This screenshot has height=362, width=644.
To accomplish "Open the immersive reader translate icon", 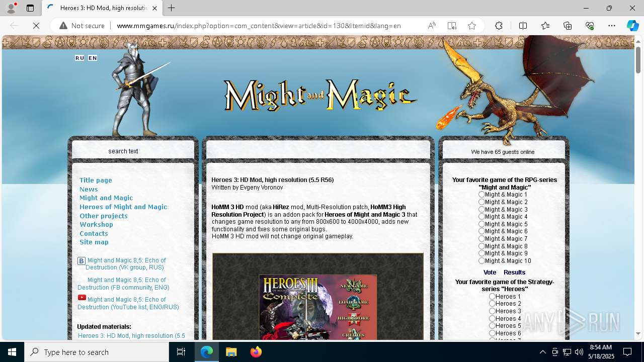I will point(452,26).
